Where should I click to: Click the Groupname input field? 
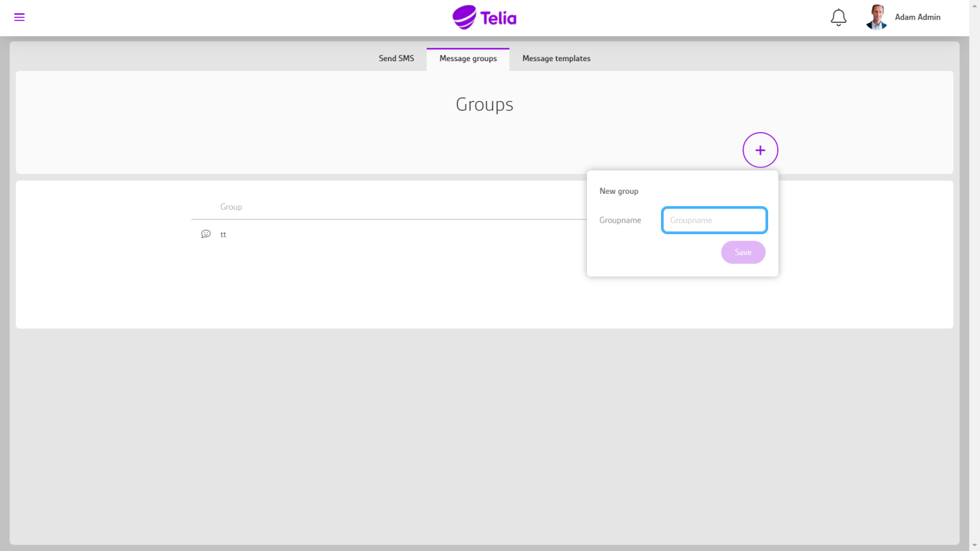point(714,220)
